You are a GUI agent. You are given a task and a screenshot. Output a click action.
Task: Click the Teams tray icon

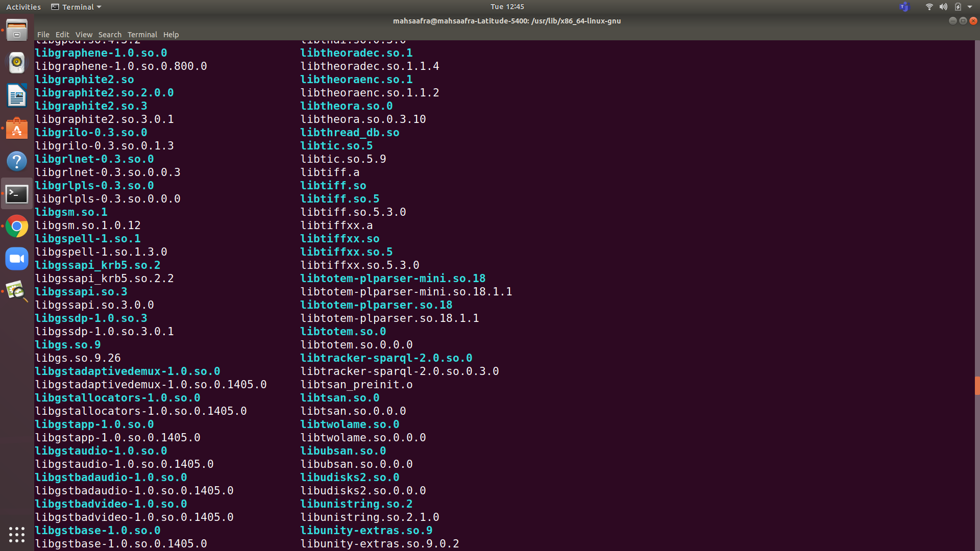pos(904,7)
